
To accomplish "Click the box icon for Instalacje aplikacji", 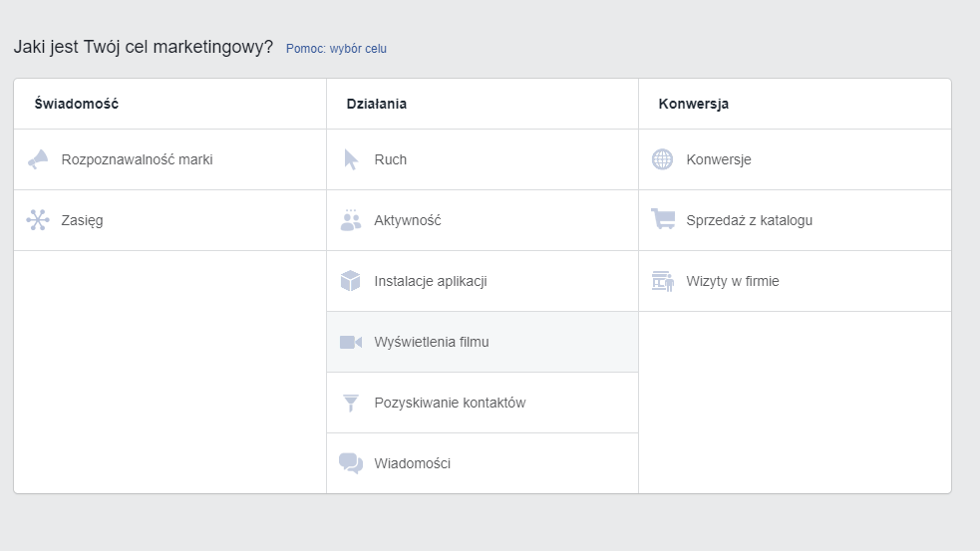I will 351,281.
